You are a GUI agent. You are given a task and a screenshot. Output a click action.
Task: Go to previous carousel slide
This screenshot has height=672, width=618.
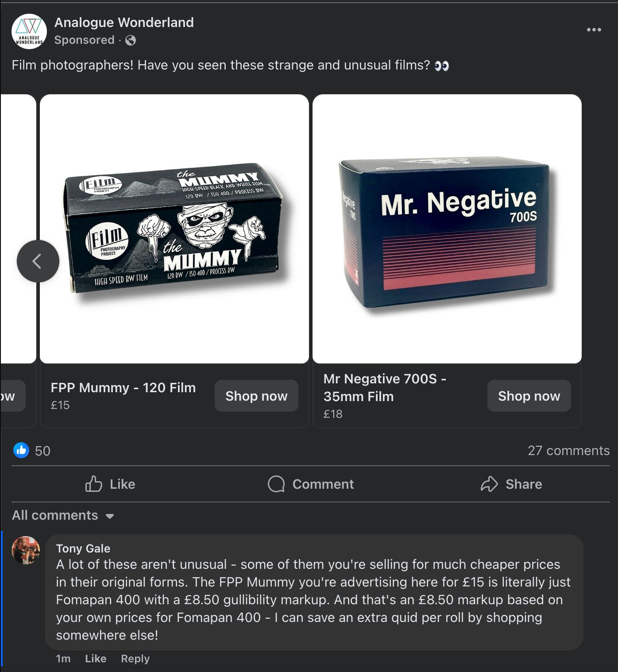[38, 261]
